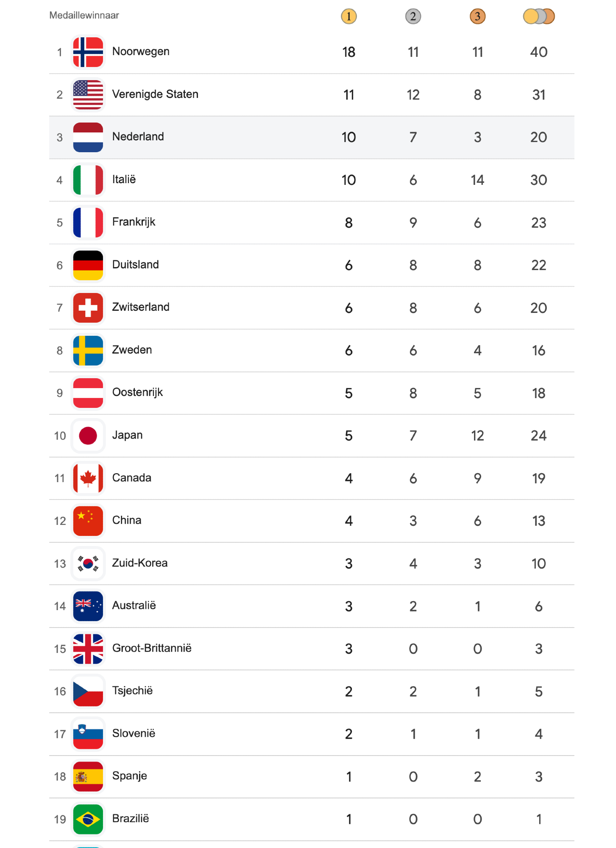Click the South Korea flag icon
616x848 pixels.
pyautogui.click(x=88, y=563)
